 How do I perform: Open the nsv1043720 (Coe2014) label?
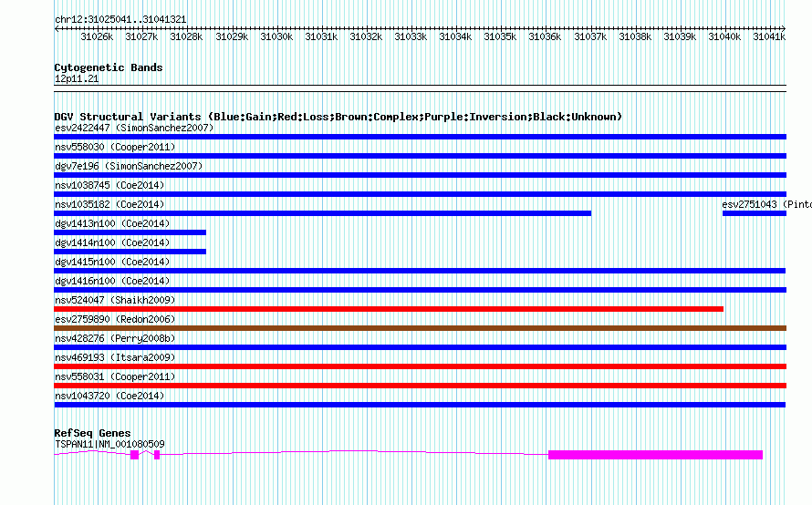pos(109,396)
